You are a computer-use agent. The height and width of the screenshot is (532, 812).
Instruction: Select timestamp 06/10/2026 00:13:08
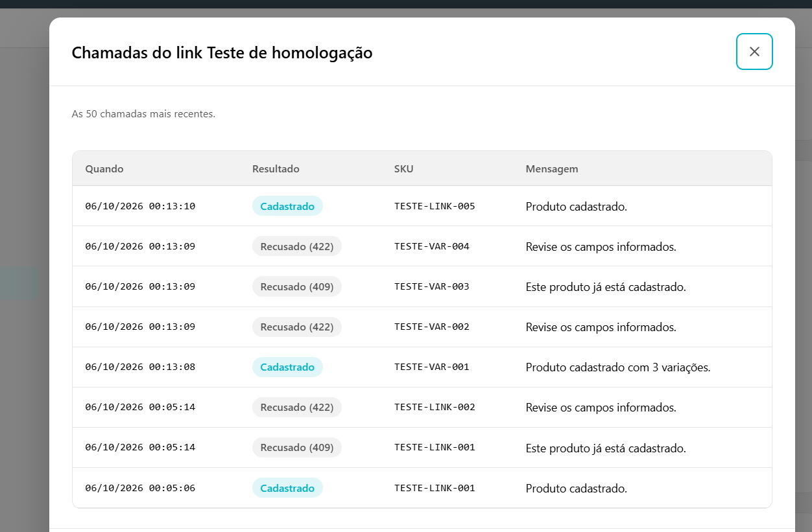(140, 367)
